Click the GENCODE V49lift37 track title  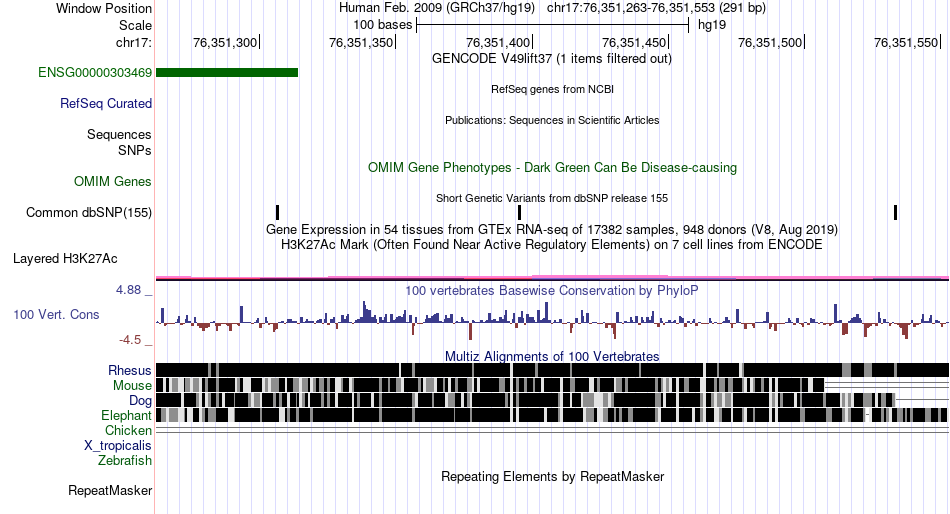tap(552, 59)
